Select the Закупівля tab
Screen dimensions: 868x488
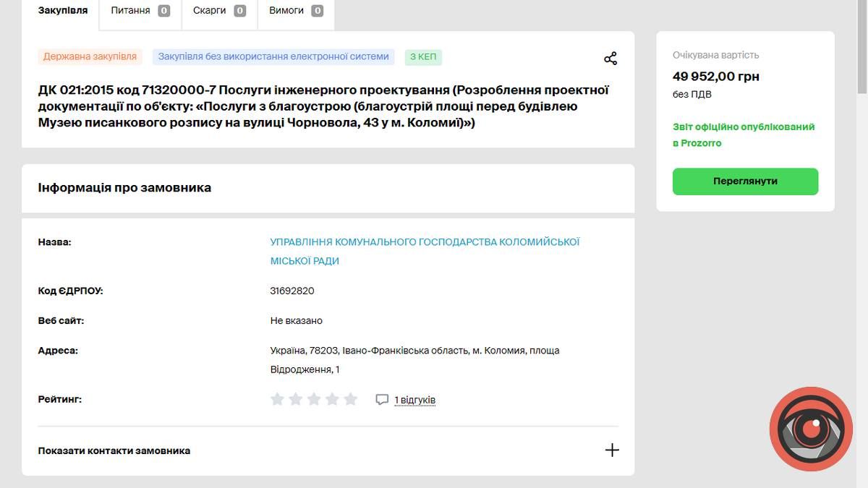[62, 10]
